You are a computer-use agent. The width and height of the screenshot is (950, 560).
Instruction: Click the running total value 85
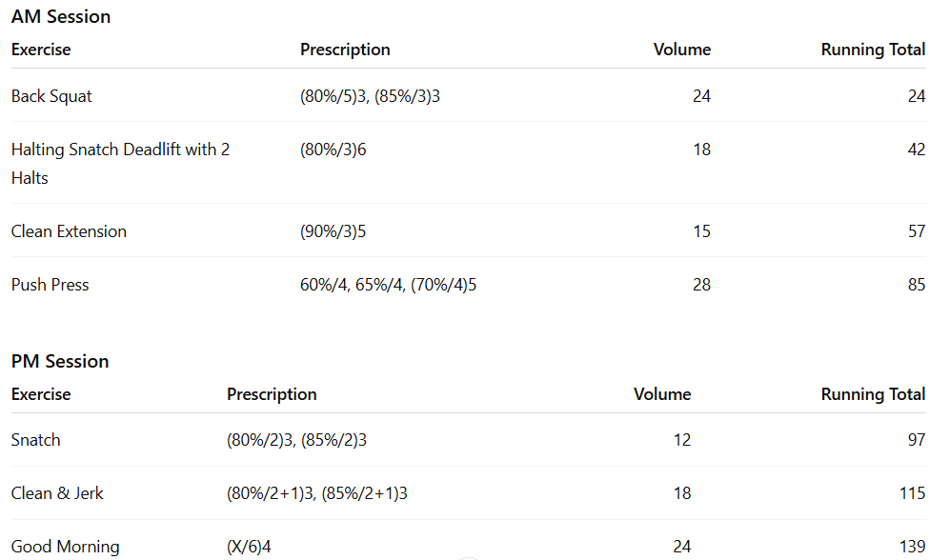916,285
